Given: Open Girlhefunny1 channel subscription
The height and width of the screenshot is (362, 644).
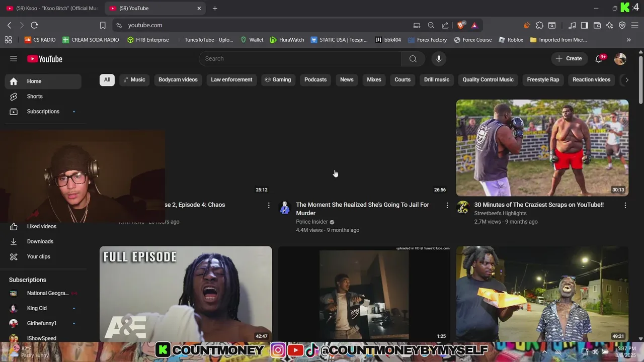Looking at the screenshot, I should [x=43, y=324].
